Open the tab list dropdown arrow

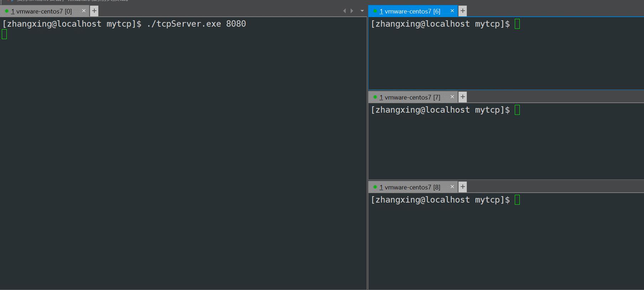pyautogui.click(x=362, y=11)
